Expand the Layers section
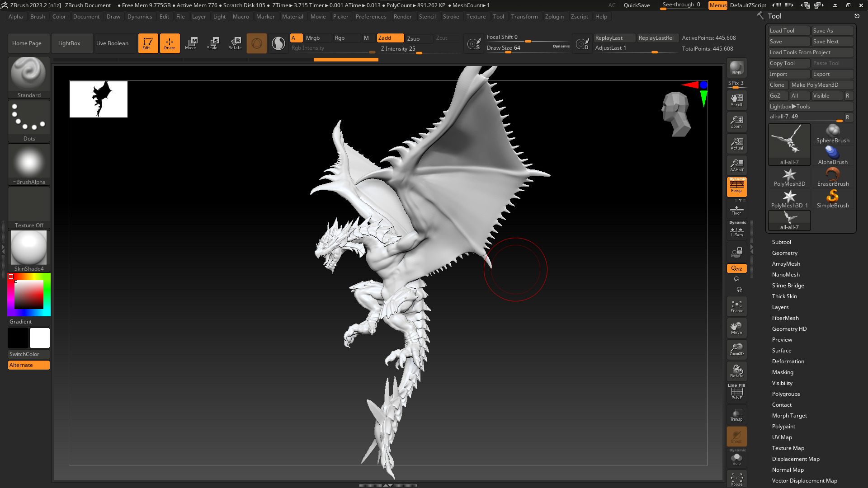This screenshot has width=868, height=488. point(780,307)
